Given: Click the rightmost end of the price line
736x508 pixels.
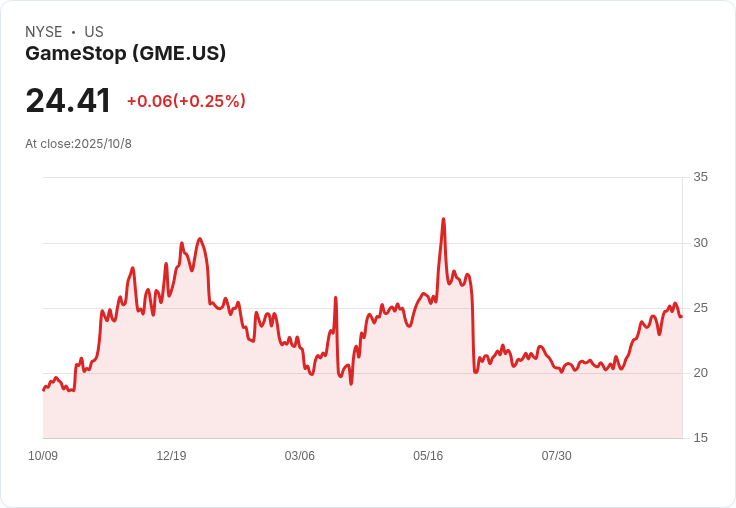Looking at the screenshot, I should click(681, 316).
